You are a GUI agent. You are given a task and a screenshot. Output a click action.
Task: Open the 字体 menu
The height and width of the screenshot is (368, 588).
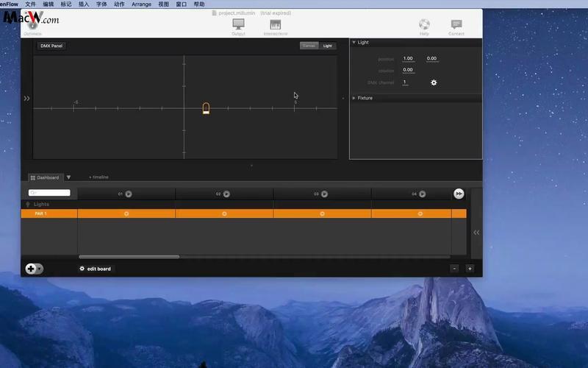(x=101, y=4)
